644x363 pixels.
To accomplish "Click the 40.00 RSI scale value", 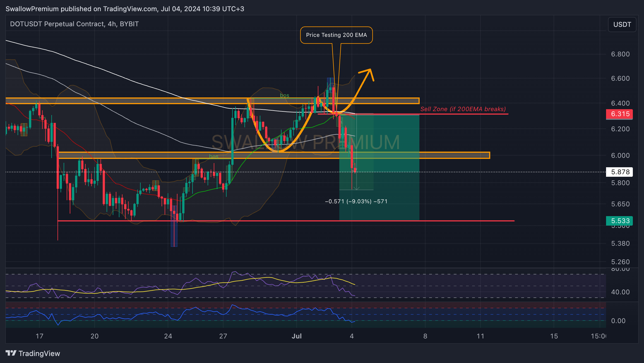I will pos(620,292).
